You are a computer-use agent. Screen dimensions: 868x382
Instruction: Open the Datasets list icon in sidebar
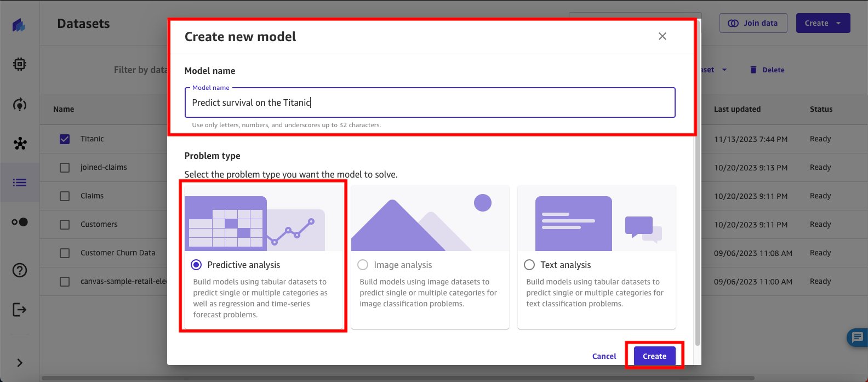(20, 183)
